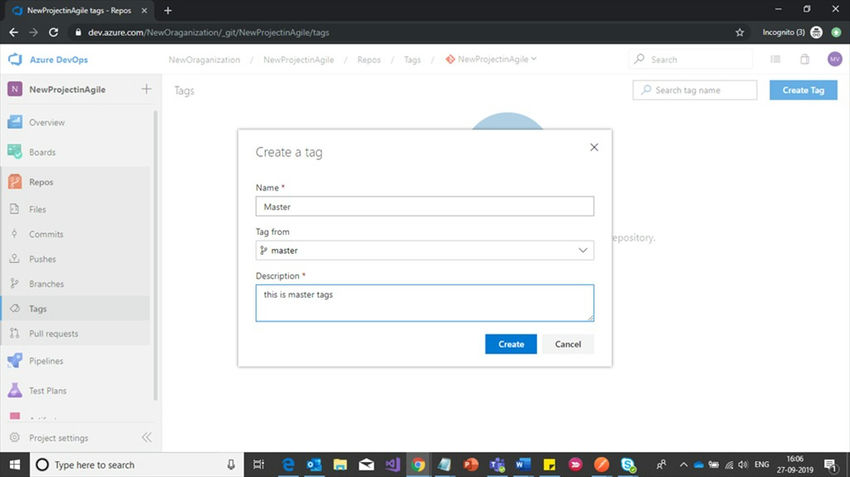
Task: Click the Search tag name field
Action: pyautogui.click(x=694, y=90)
